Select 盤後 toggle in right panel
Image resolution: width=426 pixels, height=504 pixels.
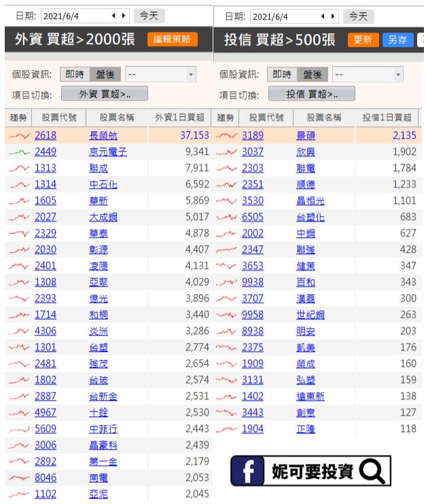click(313, 75)
